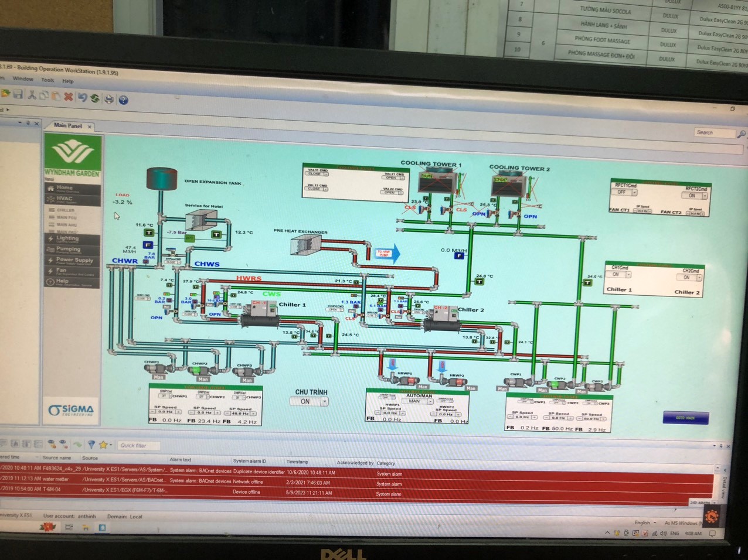
Task: Select the Duplicate device identifier alarm row
Action: pos(357,470)
